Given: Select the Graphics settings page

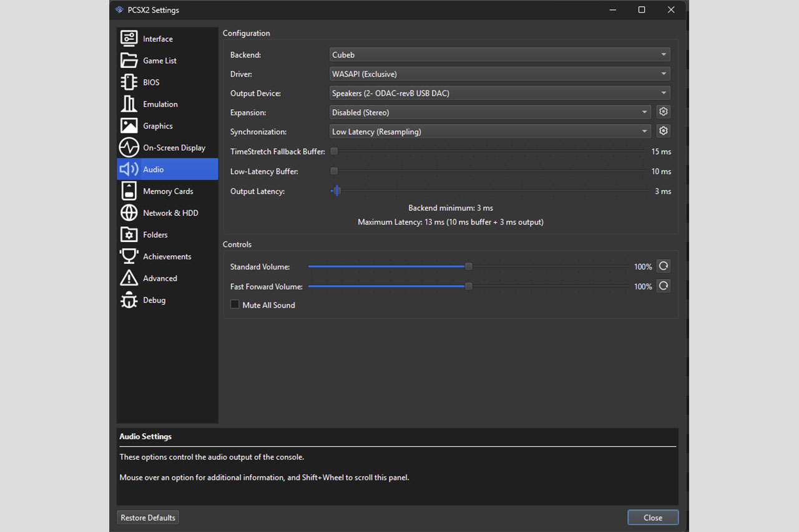Looking at the screenshot, I should click(167, 126).
